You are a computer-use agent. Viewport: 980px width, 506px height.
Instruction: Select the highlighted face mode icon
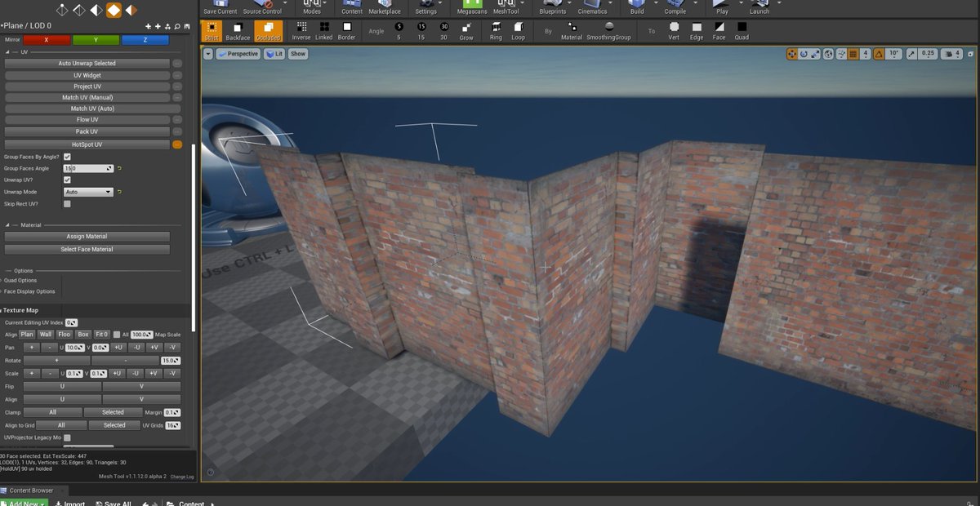tap(114, 11)
